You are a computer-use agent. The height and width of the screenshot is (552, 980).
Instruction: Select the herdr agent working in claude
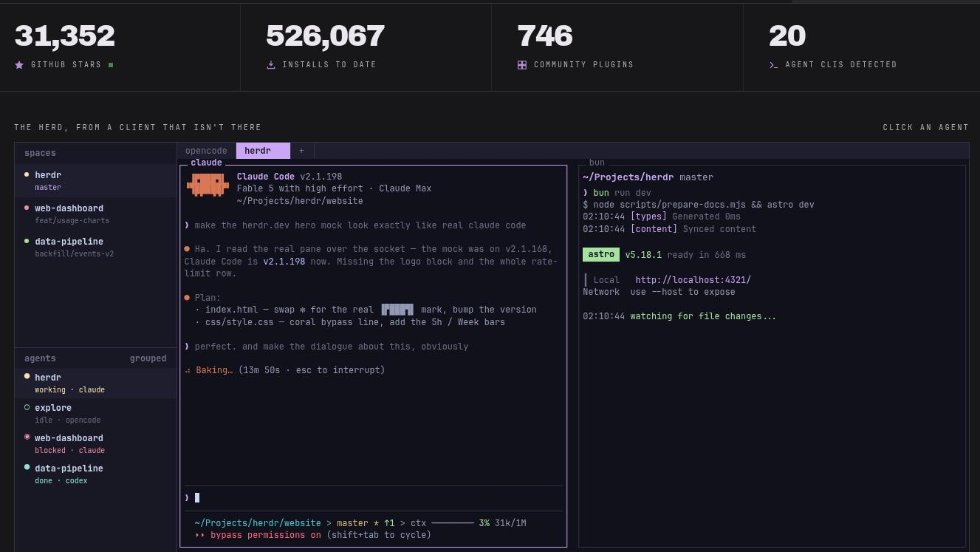coord(96,383)
